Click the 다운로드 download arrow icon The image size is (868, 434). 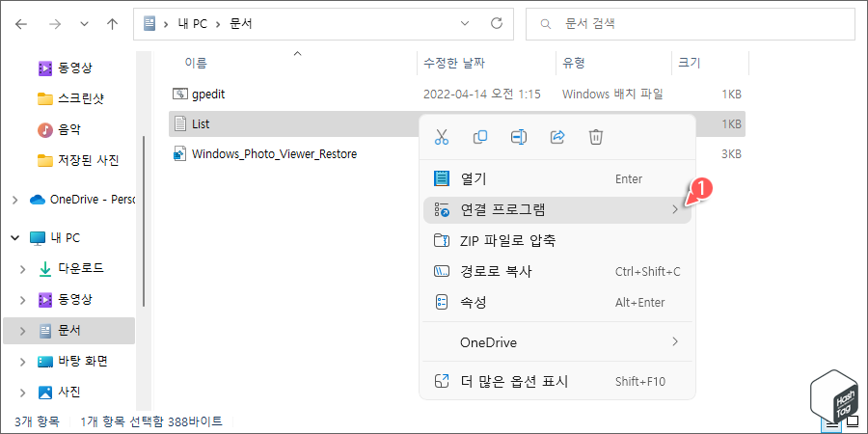tap(44, 269)
